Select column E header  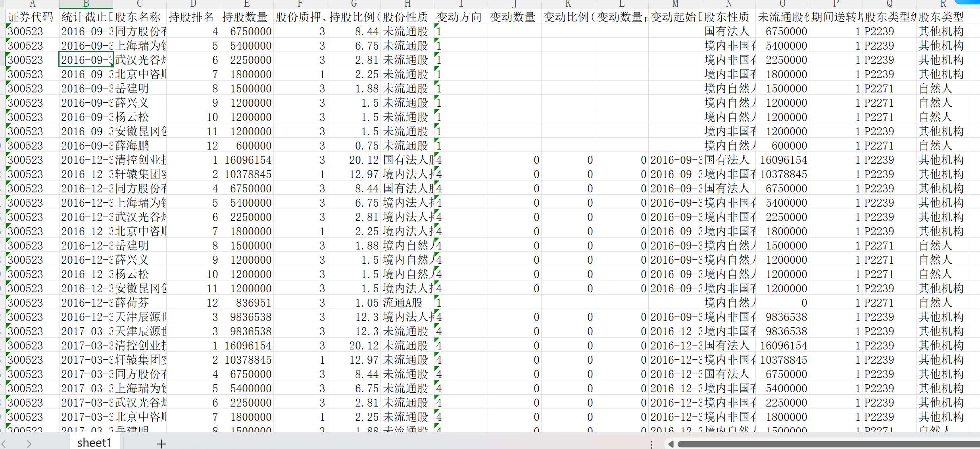(x=246, y=4)
